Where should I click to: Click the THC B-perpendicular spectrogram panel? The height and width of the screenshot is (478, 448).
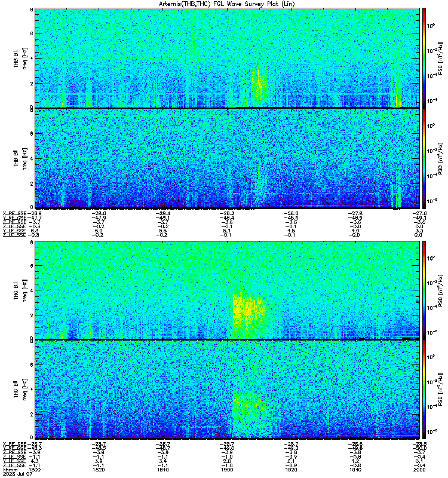pyautogui.click(x=227, y=290)
